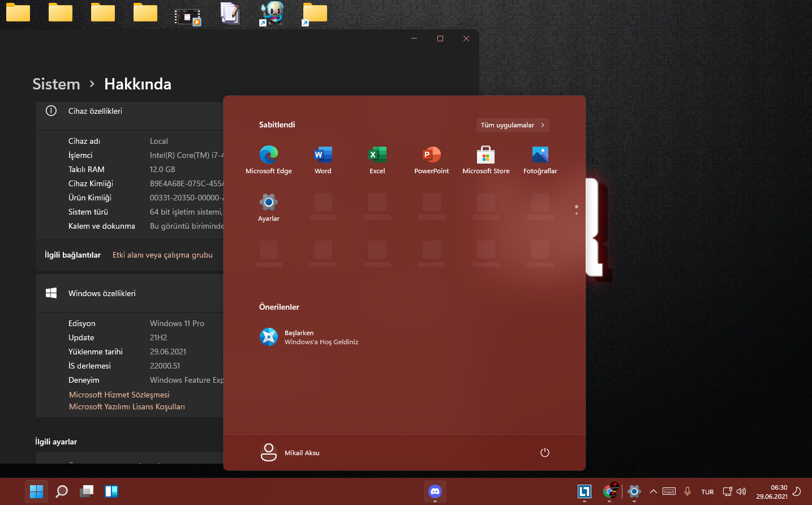Select the "22000.51" OS build value

pos(165,366)
